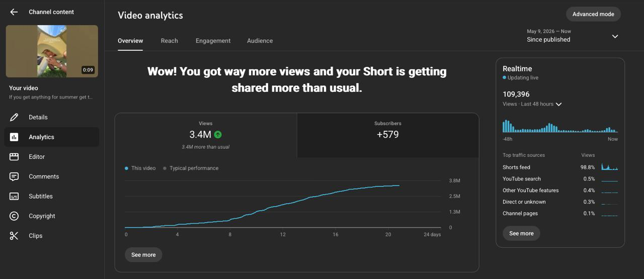Click the 3.4M more than usual text

[206, 147]
